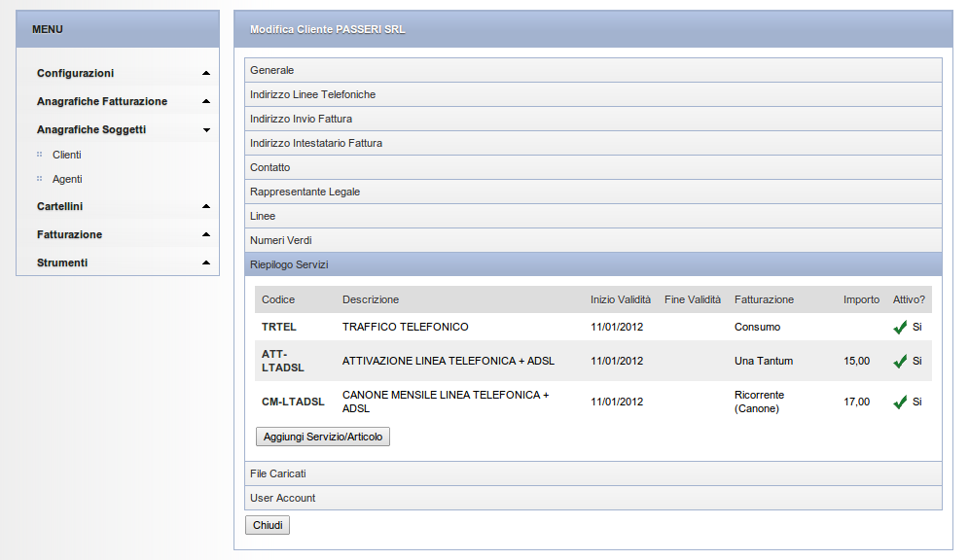
Task: Expand File Caricati accordion panel
Action: pos(593,473)
